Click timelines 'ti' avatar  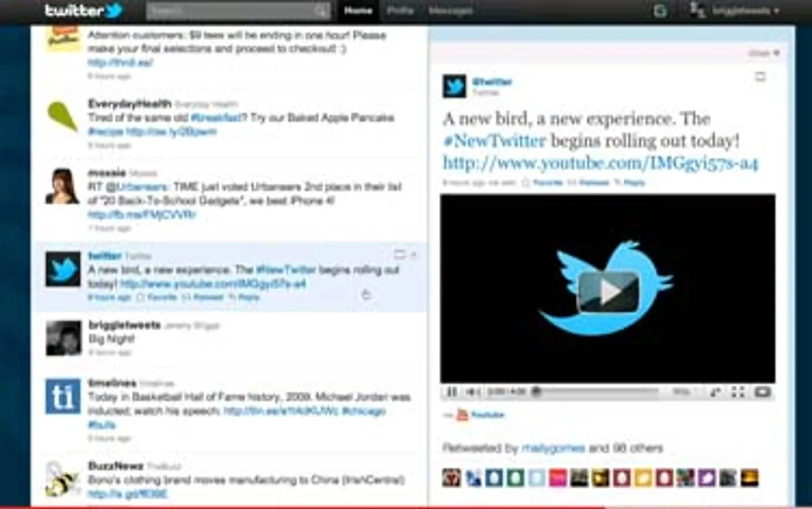63,397
